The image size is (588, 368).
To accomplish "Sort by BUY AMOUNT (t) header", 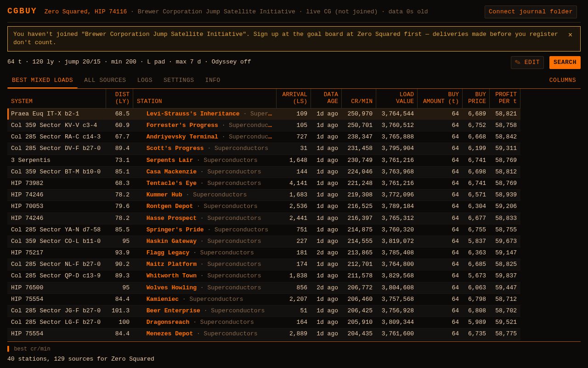I will 441,98.
